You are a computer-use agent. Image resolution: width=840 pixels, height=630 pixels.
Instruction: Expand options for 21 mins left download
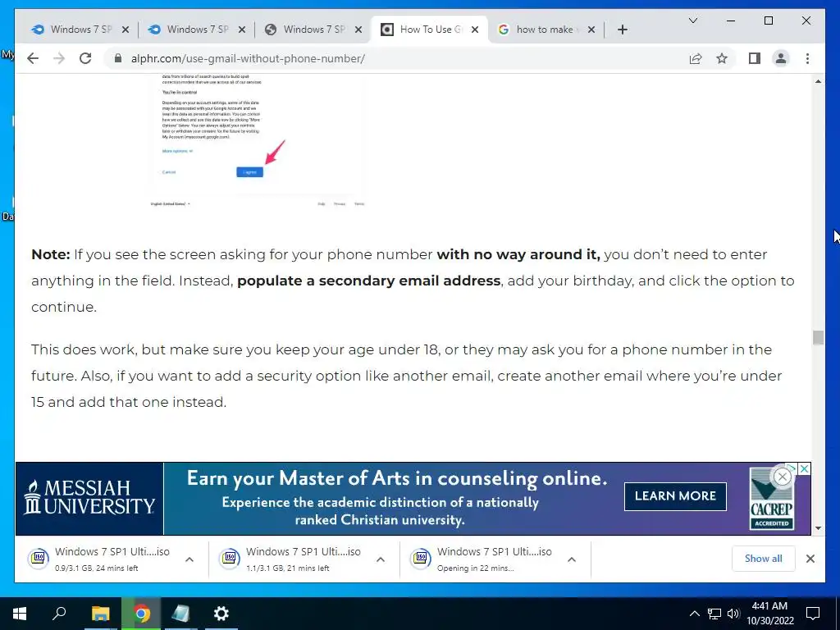[x=381, y=559]
